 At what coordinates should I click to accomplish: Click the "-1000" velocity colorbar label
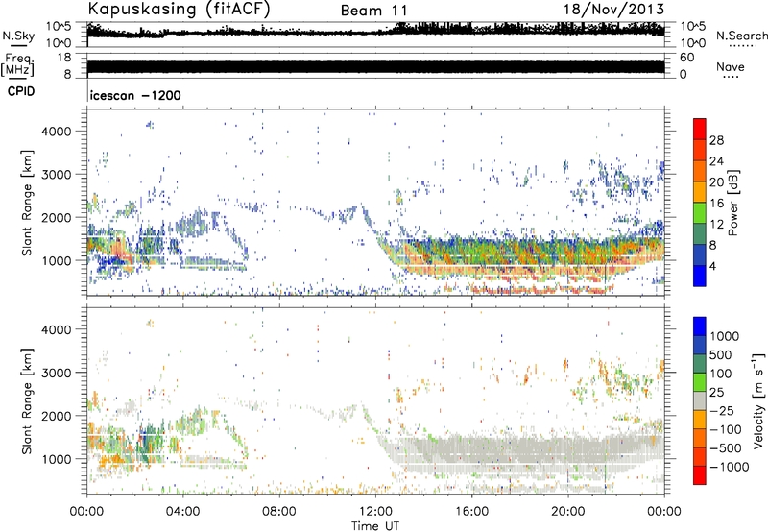pyautogui.click(x=730, y=467)
